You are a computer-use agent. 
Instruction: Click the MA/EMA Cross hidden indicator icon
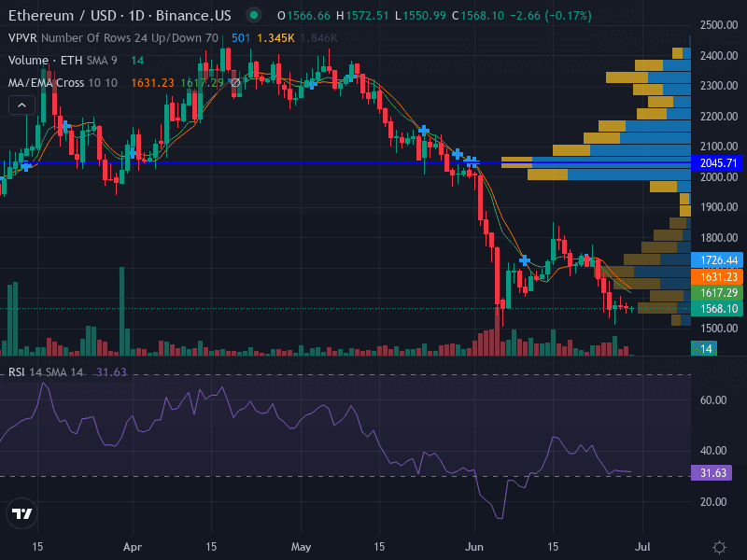[x=235, y=83]
